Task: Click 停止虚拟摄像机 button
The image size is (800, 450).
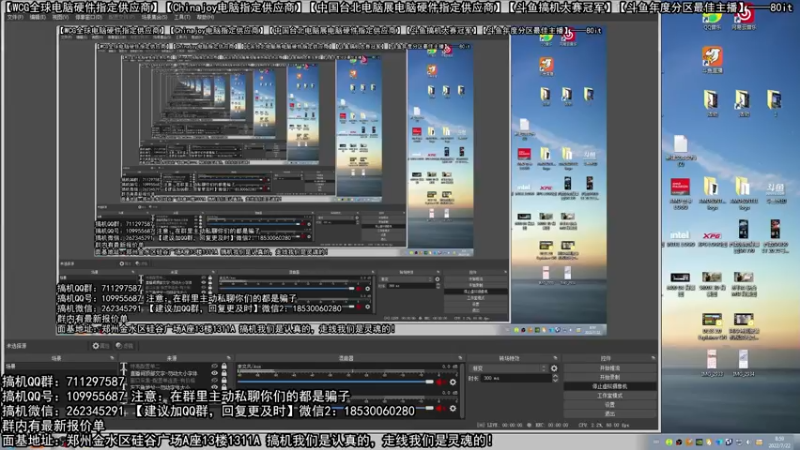Action: pyautogui.click(x=610, y=386)
